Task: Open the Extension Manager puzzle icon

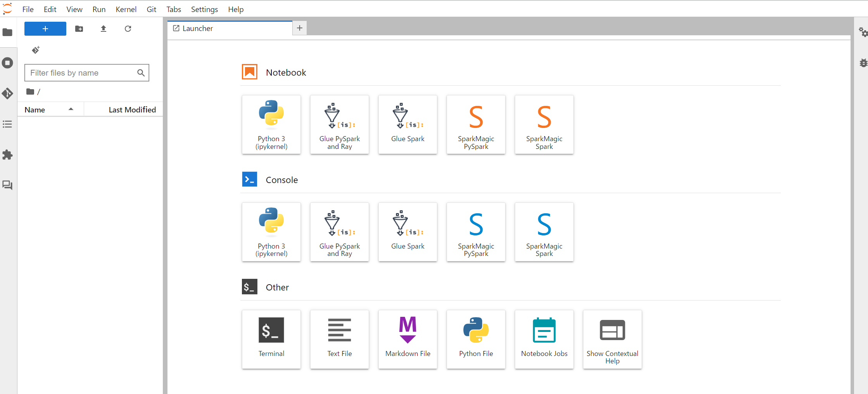Action: click(x=7, y=155)
